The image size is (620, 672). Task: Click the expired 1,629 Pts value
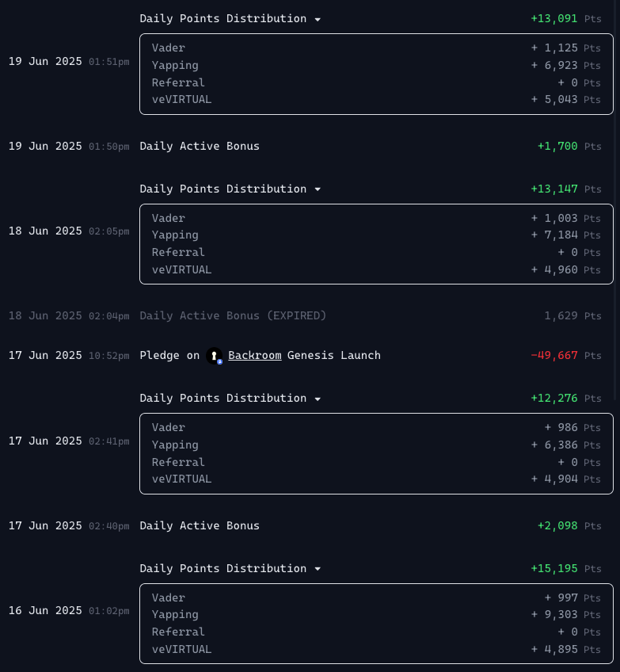click(x=573, y=316)
